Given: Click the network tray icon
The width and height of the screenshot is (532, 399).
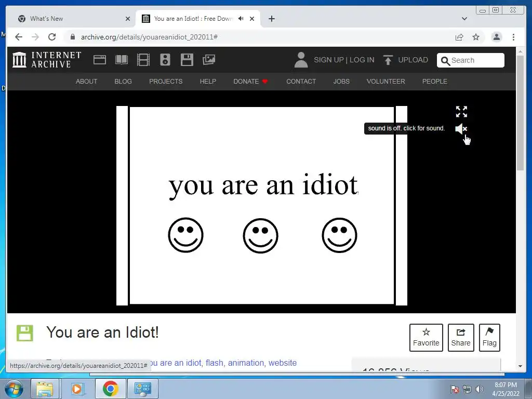Looking at the screenshot, I should [467, 389].
